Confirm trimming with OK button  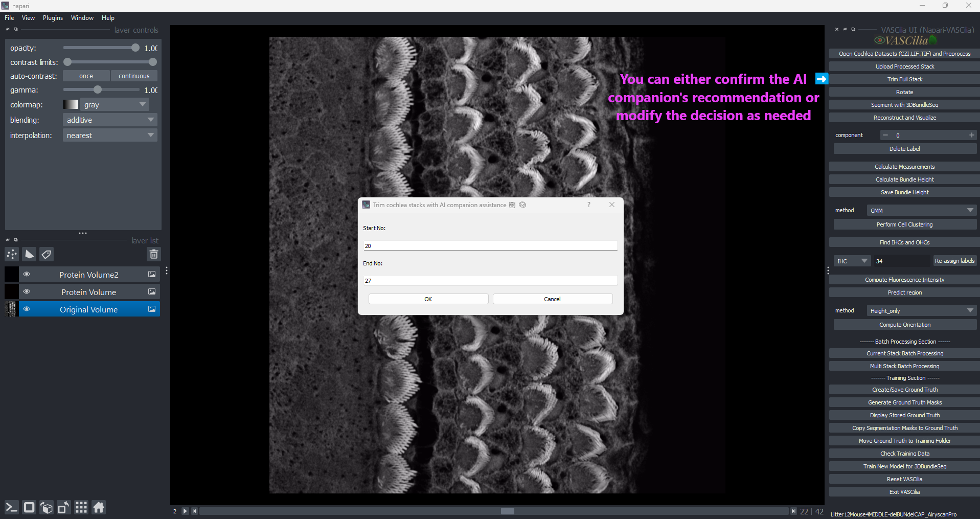click(428, 299)
